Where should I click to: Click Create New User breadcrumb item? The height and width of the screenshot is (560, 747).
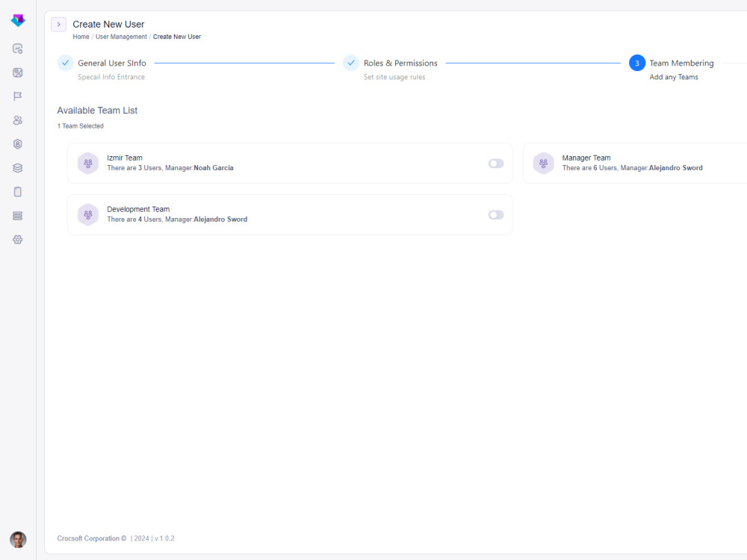pyautogui.click(x=177, y=37)
